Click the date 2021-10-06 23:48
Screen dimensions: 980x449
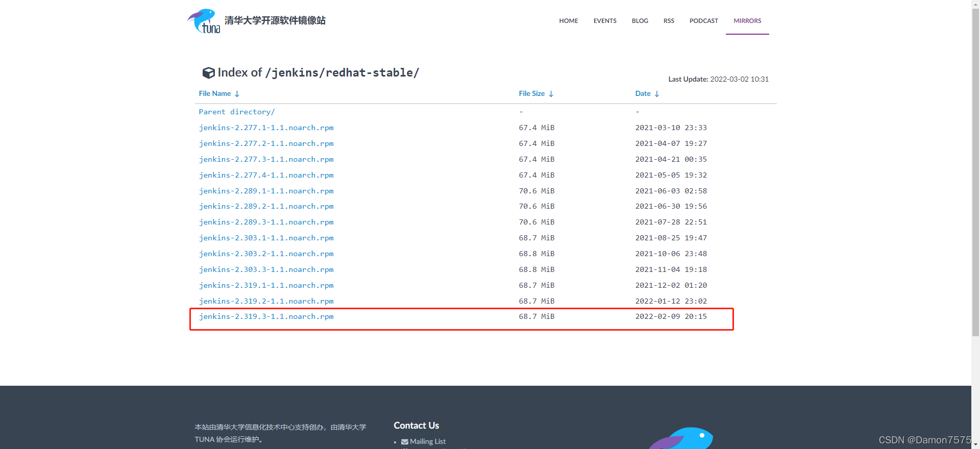[x=671, y=254]
